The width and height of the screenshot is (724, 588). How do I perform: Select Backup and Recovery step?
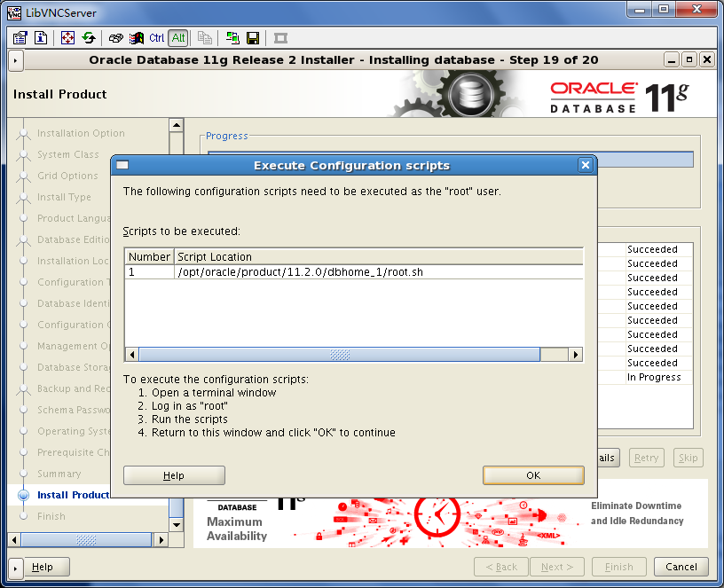tap(74, 388)
